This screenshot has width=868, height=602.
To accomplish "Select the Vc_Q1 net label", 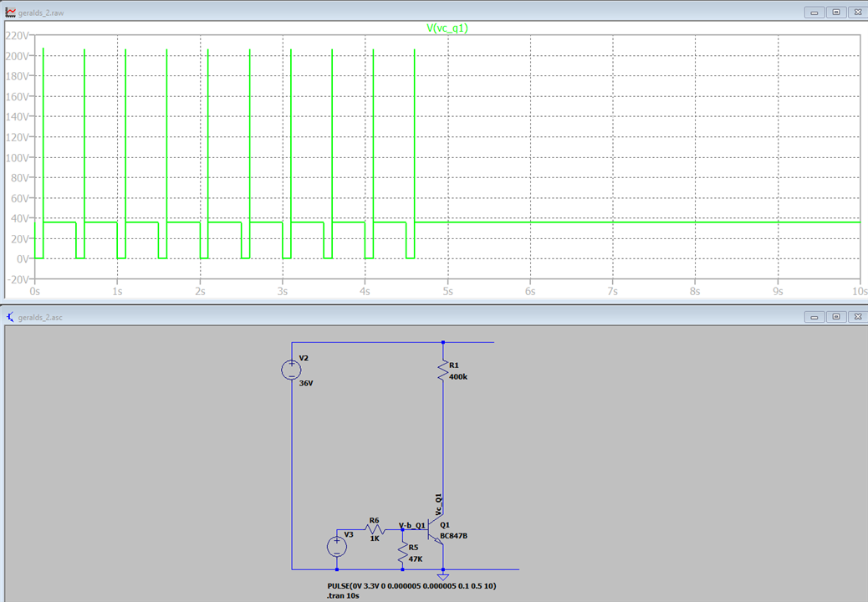I will point(437,504).
